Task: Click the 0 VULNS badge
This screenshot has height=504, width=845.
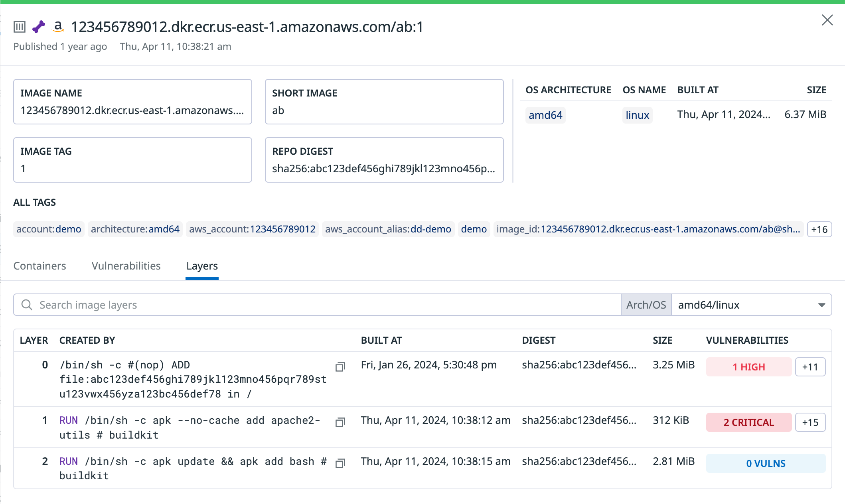Action: (765, 463)
